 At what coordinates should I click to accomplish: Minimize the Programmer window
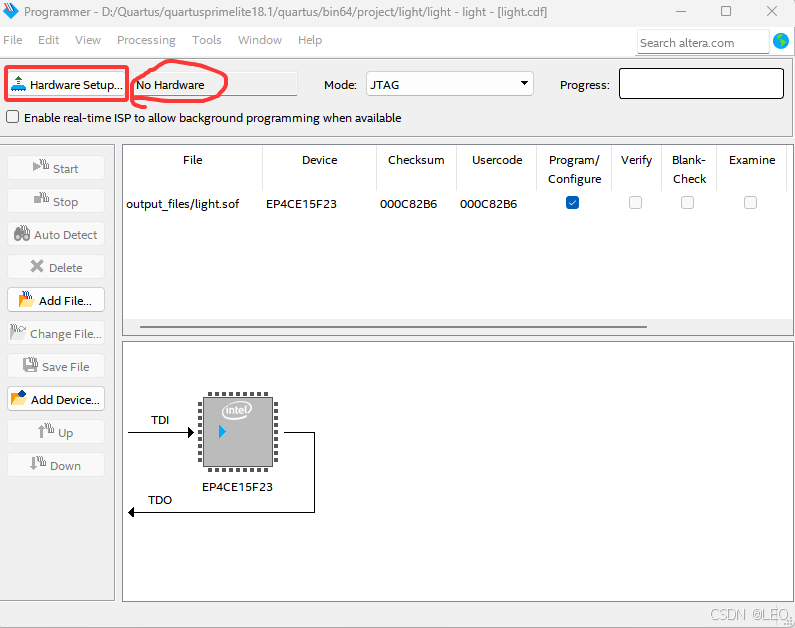pyautogui.click(x=681, y=11)
